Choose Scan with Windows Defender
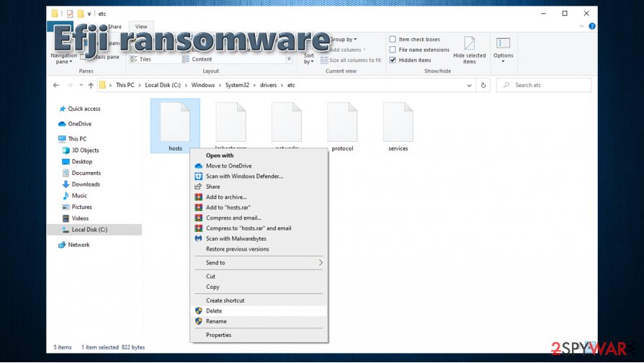 click(x=259, y=176)
